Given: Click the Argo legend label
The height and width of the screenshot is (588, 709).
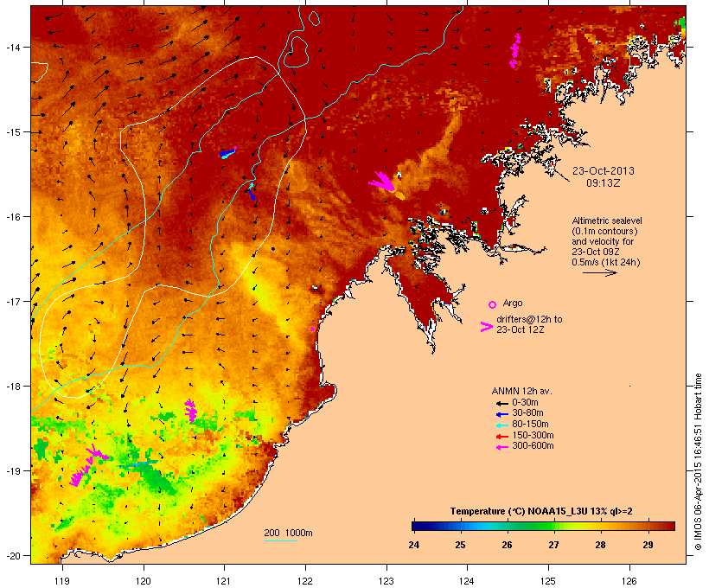Looking at the screenshot, I should [513, 303].
